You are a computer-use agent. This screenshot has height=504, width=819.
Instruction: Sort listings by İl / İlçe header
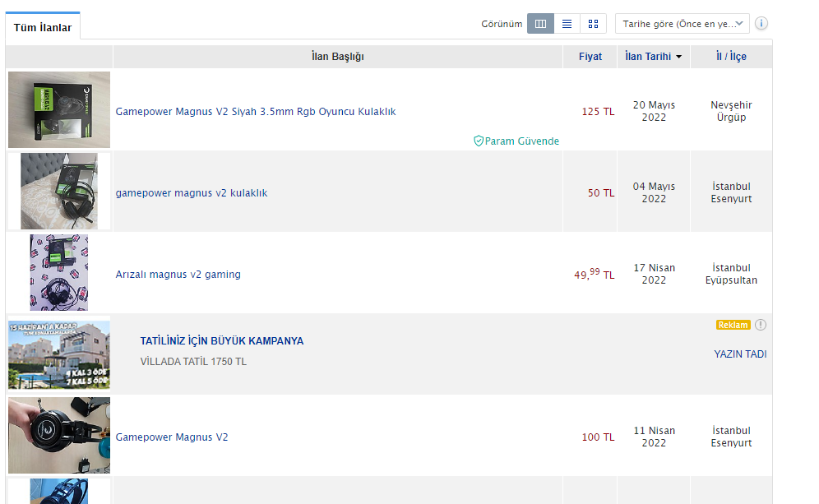[731, 57]
